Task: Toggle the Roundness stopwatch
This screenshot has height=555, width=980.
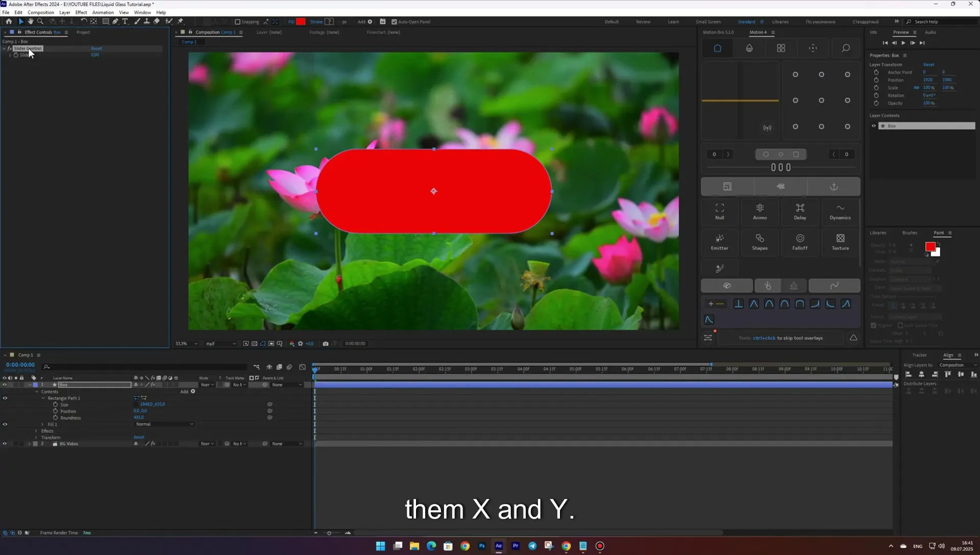Action: [56, 418]
